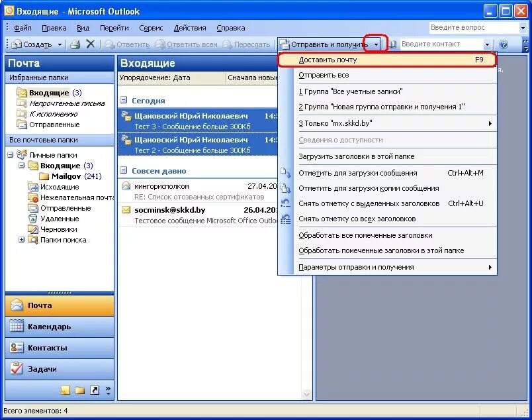532x420 pixels.
Task: Collapse the Совсем давно message group
Action: (124, 170)
